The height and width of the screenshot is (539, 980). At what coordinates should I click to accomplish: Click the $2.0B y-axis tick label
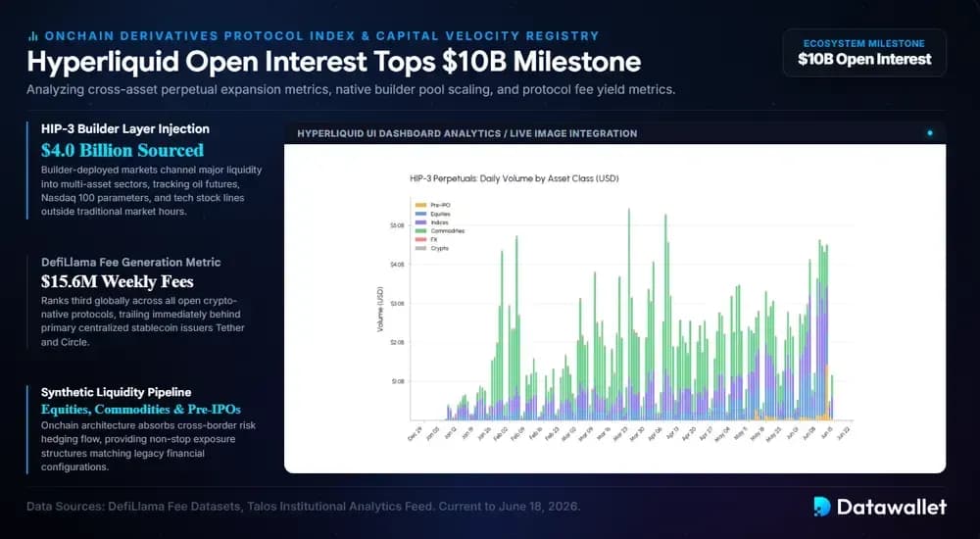click(x=397, y=343)
